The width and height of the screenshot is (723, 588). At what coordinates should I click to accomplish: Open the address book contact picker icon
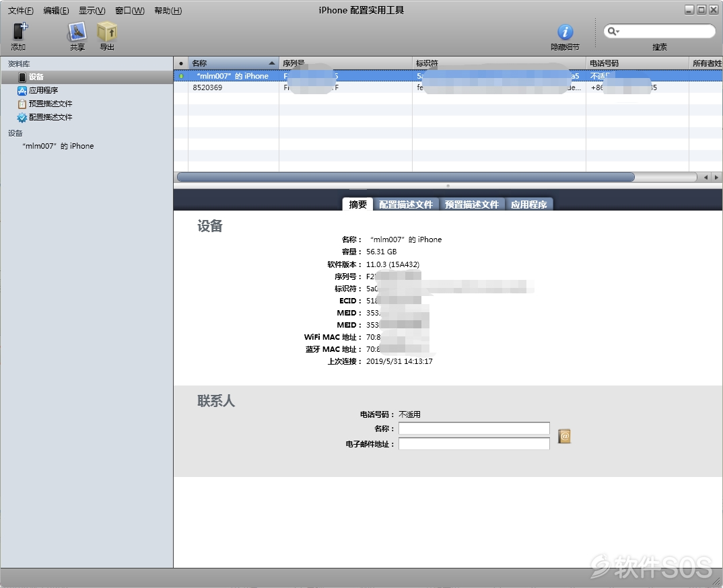tap(564, 436)
